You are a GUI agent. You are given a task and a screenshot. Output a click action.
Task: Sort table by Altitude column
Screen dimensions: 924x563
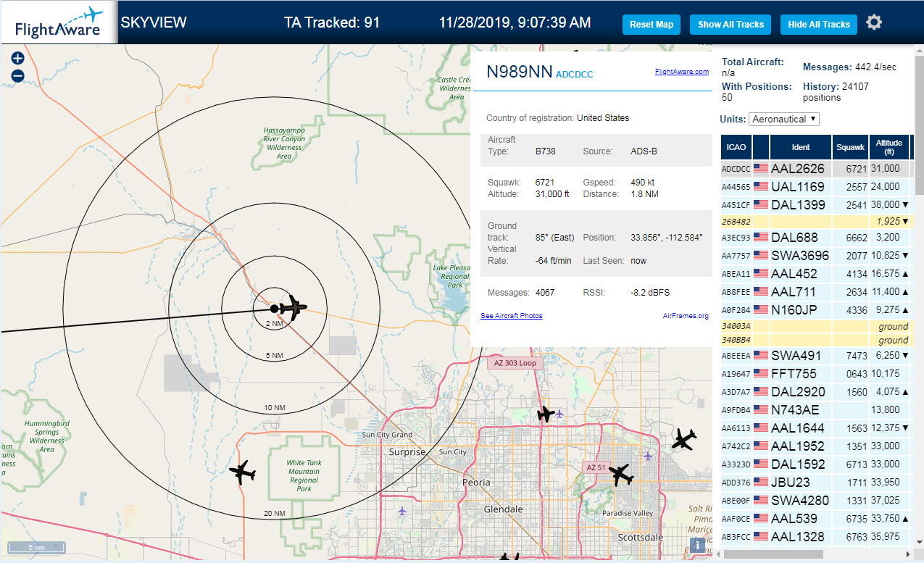coord(888,147)
